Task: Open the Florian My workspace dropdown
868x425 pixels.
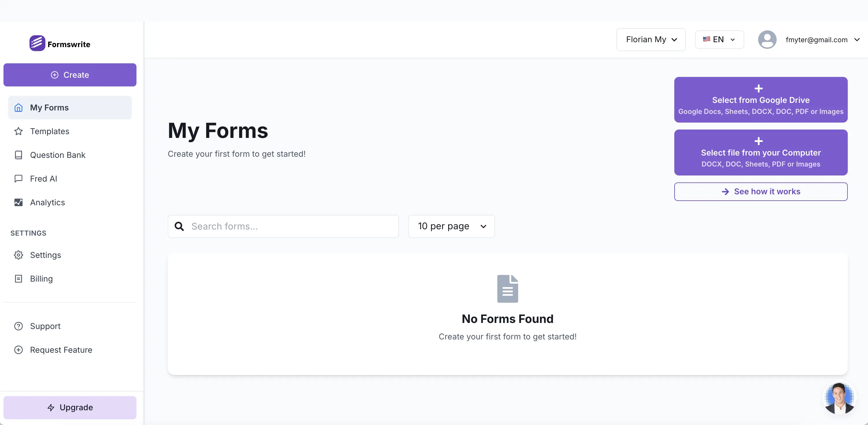Action: (650, 39)
